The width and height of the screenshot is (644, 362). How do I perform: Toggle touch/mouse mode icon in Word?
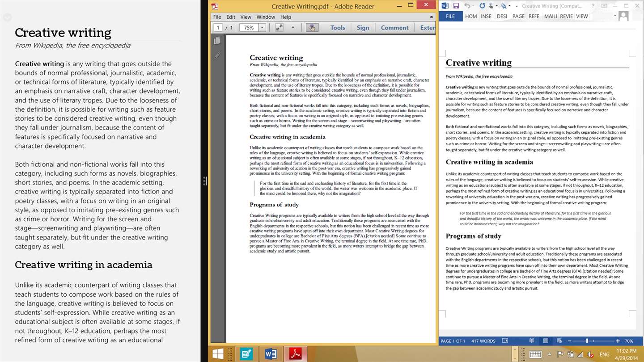click(x=491, y=6)
